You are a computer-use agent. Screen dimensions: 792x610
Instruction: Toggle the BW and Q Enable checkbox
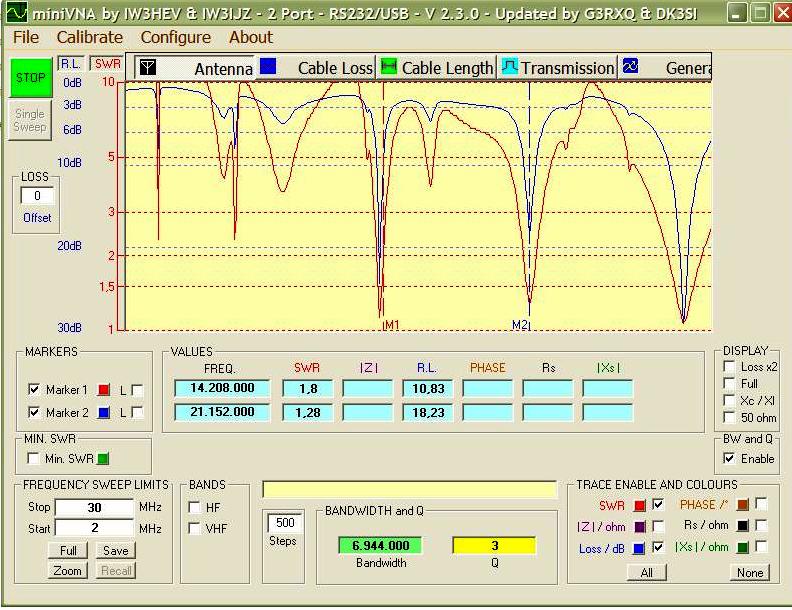point(727,458)
